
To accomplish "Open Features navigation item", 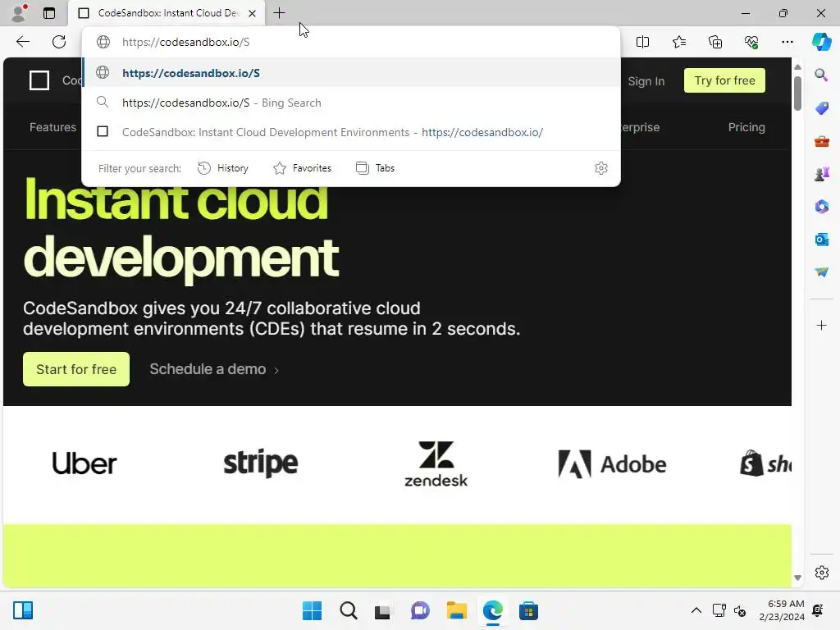I will 53,127.
